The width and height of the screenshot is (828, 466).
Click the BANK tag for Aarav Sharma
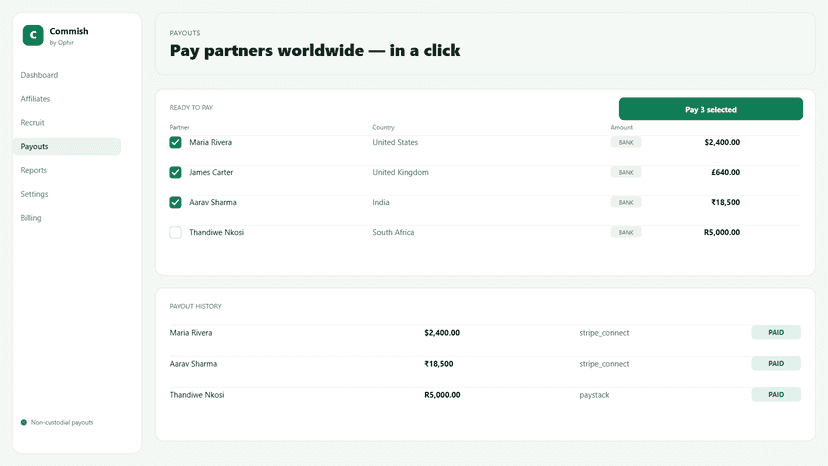pyautogui.click(x=626, y=202)
